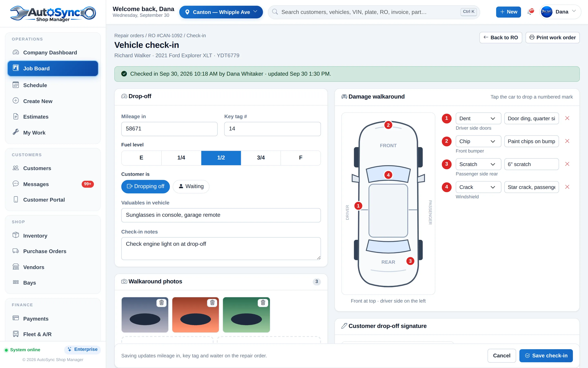Screen dimensions: 588x368
Task: Click the search magnifier icon
Action: point(275,12)
